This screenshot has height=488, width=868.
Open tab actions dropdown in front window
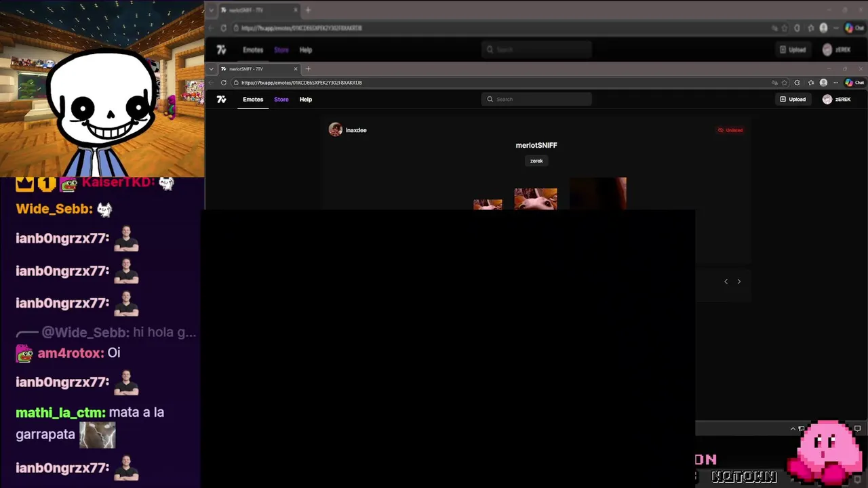212,68
